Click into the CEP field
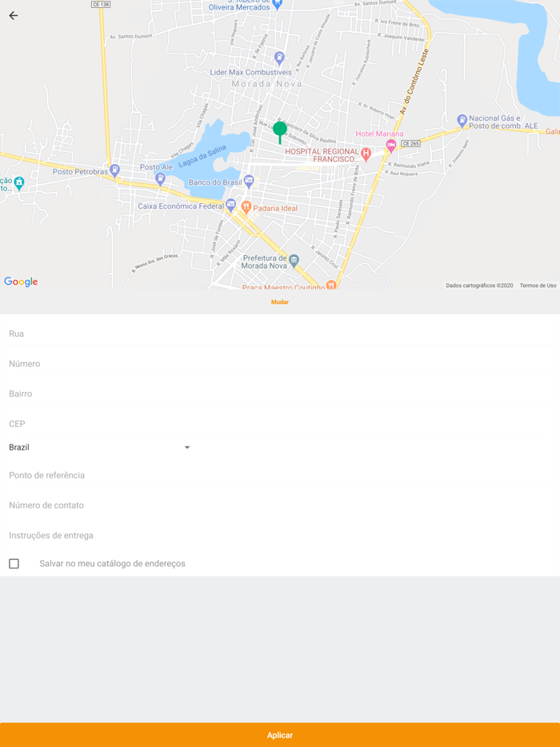 point(280,424)
